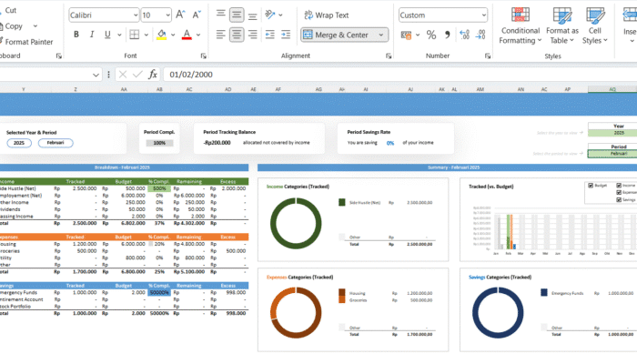The image size is (637, 364).
Task: Open the Calibri font name dropdown
Action: coord(136,15)
